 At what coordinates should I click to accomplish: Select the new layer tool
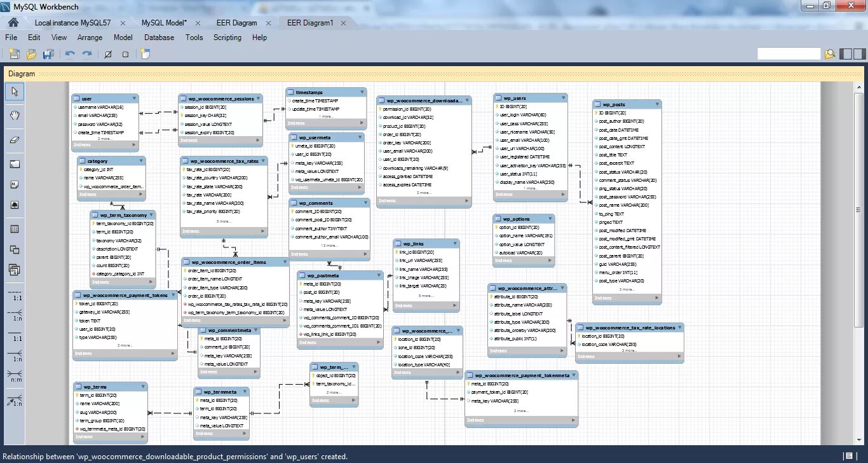coord(15,164)
